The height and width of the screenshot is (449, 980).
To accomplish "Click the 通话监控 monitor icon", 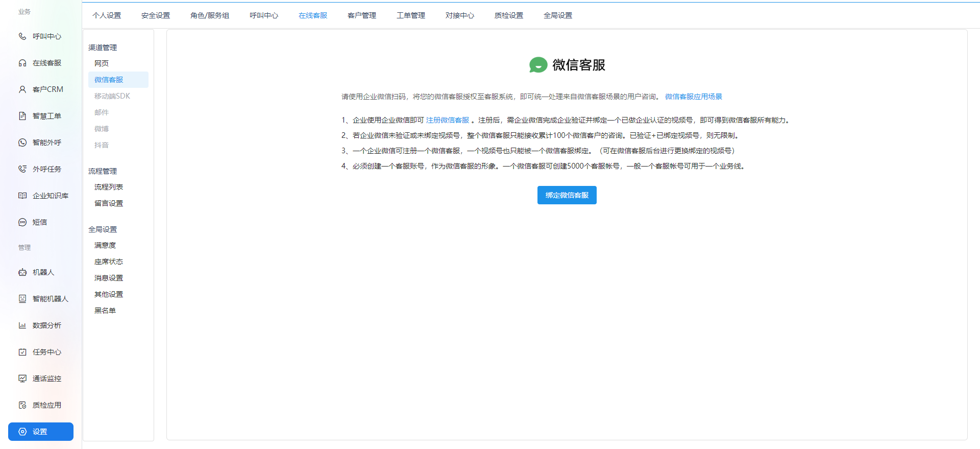I will tap(22, 379).
